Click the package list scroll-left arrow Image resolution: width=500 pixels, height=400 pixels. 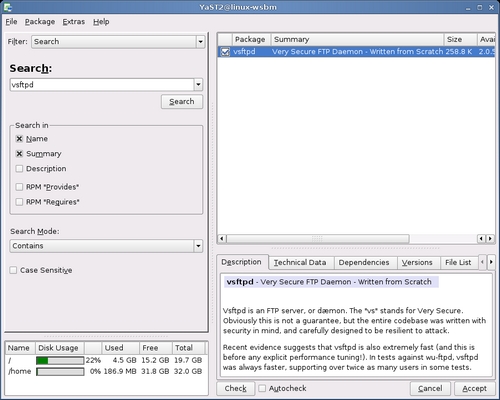pos(222,239)
